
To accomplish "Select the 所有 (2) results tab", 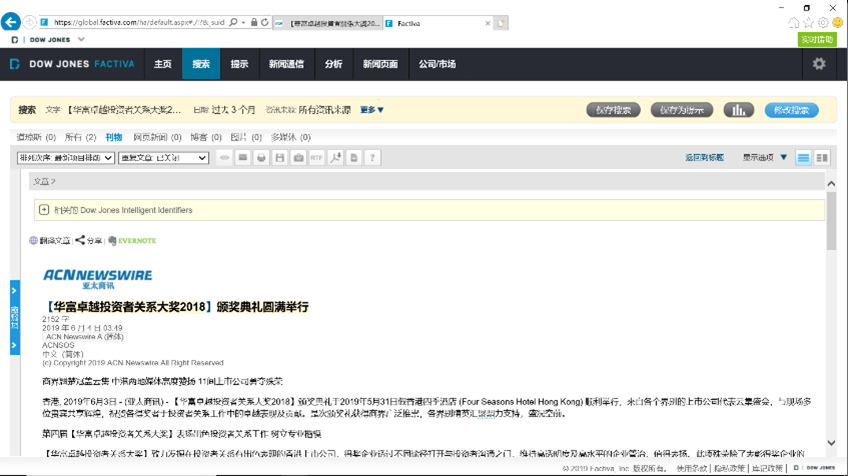I will 80,137.
